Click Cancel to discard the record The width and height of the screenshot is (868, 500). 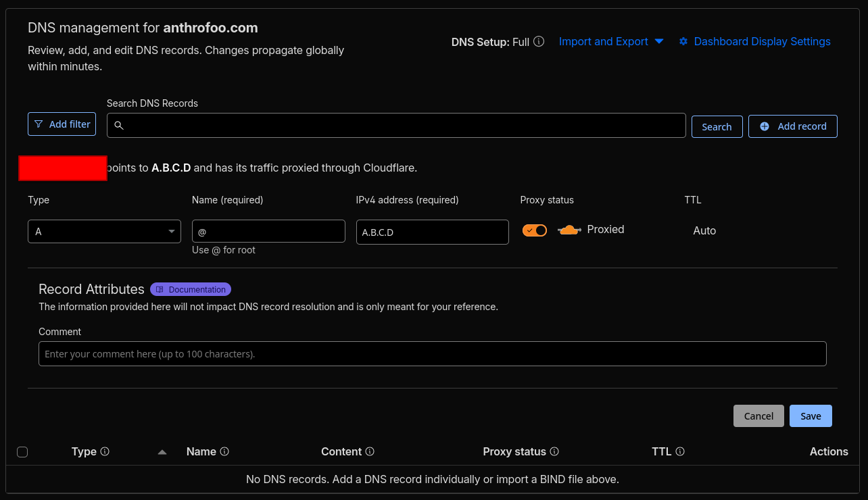(758, 416)
